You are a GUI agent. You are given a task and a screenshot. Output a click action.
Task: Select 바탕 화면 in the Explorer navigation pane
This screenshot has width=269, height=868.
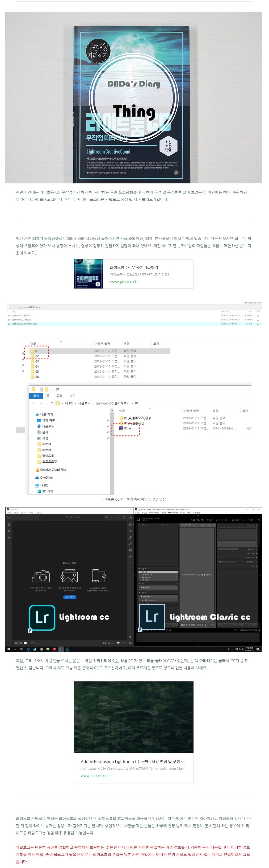48,421
